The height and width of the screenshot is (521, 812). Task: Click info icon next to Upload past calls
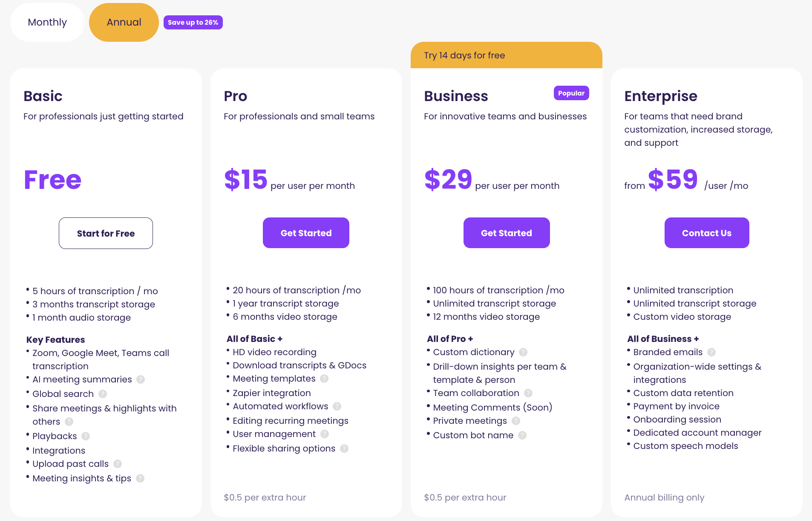118,464
